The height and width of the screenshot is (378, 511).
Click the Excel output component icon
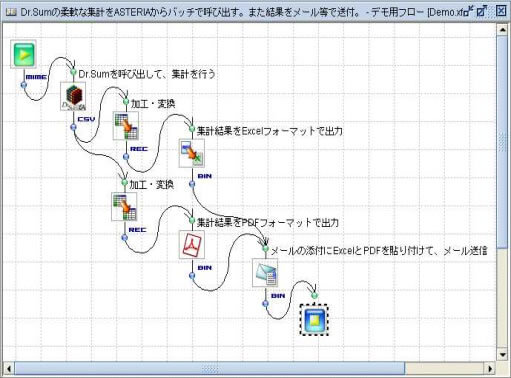click(192, 153)
